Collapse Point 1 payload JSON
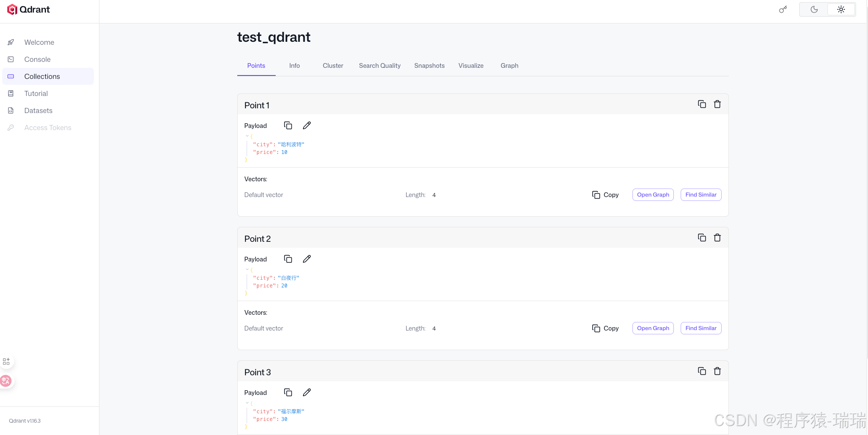 [247, 136]
